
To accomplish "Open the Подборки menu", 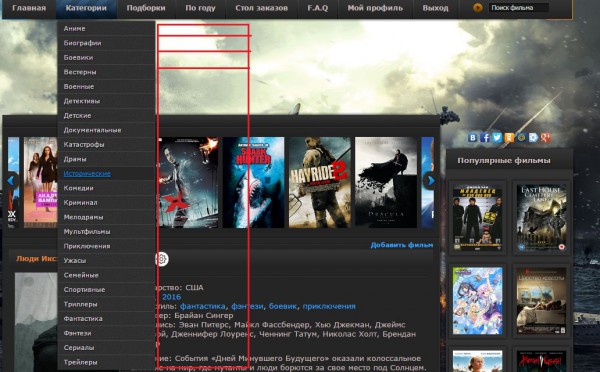I will coord(146,8).
